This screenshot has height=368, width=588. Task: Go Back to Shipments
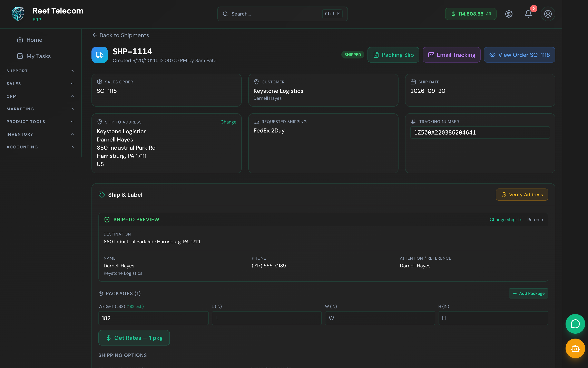point(121,35)
